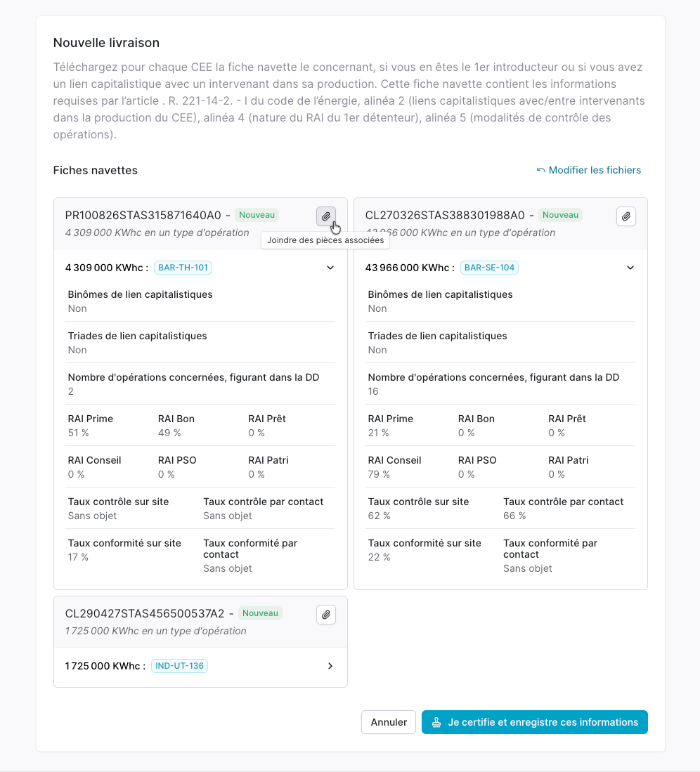
Task: Click the BAR-SE-104 tag
Action: [x=489, y=268]
